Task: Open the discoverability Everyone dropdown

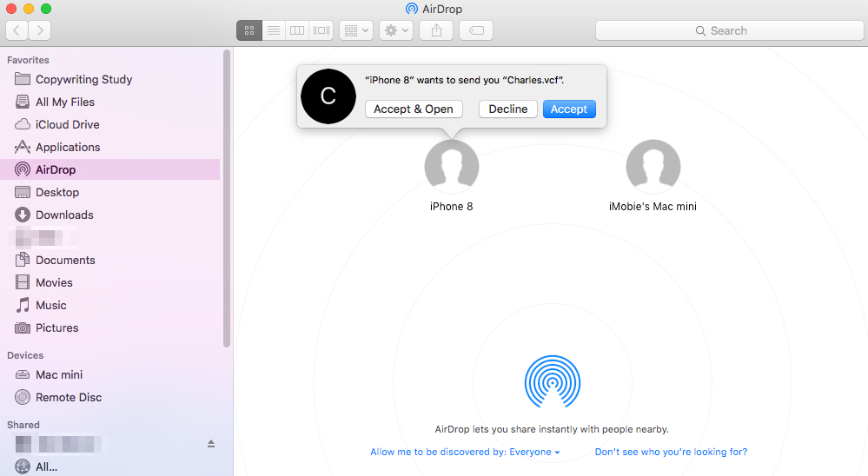Action: (x=465, y=452)
